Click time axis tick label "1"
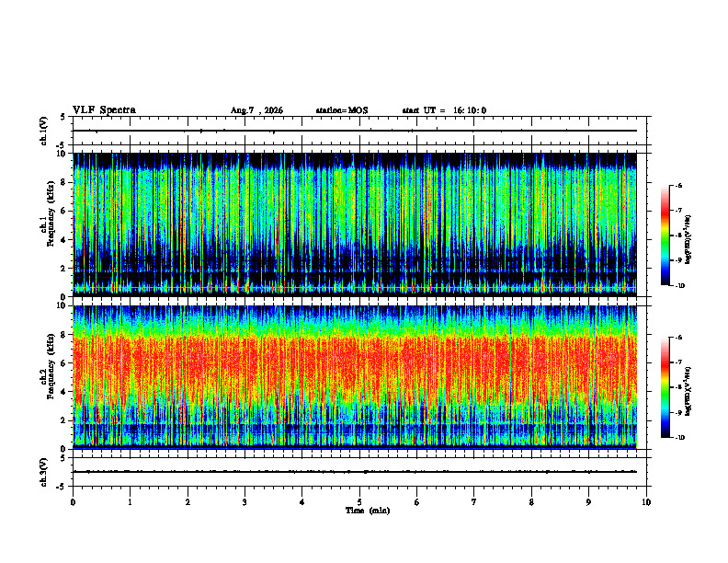Screen dimensions: 728x563 [x=130, y=502]
